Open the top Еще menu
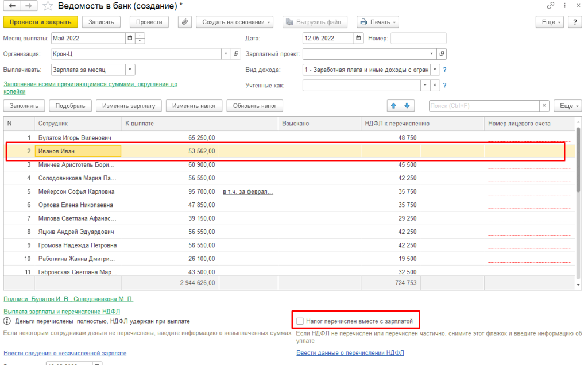 click(x=550, y=22)
